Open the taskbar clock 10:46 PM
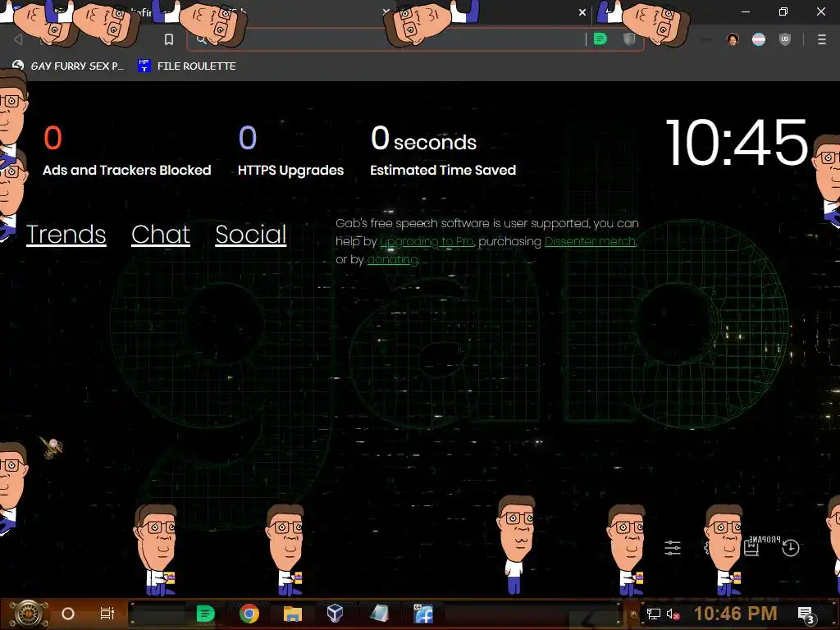This screenshot has height=630, width=840. 736,614
